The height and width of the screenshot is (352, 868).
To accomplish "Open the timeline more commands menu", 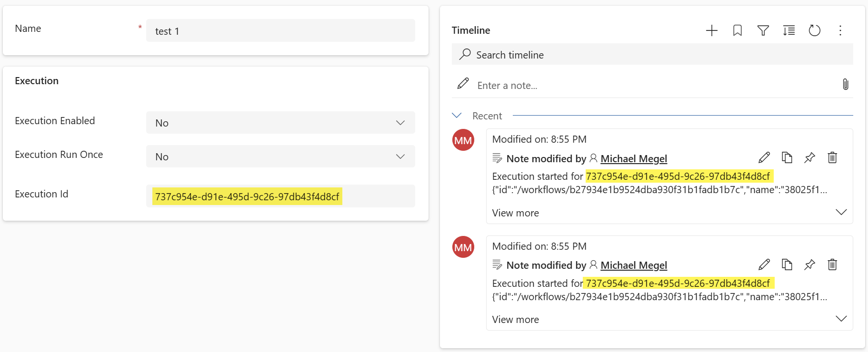I will coord(840,30).
